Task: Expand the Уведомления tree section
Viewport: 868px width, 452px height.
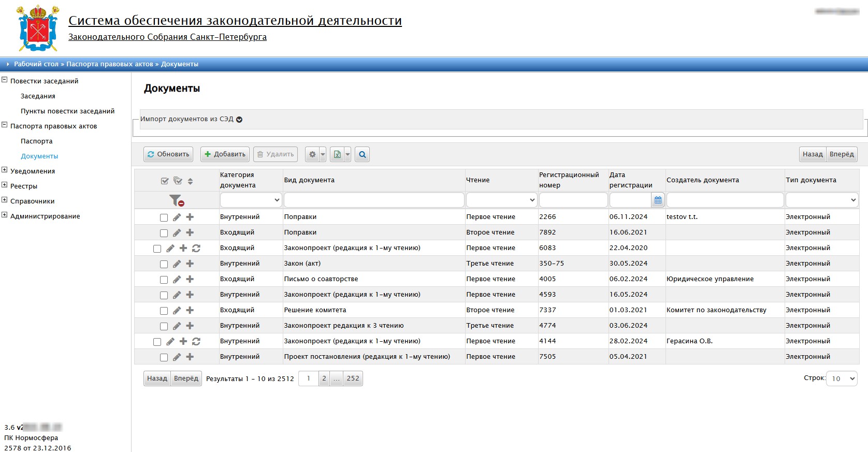Action: click(5, 170)
